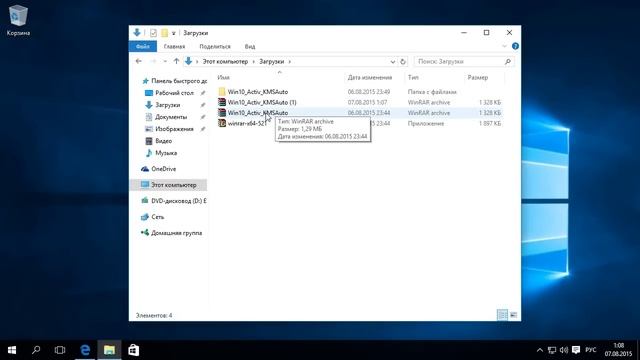
Task: Open the Recycle Bin desktop icon
Action: [x=18, y=20]
